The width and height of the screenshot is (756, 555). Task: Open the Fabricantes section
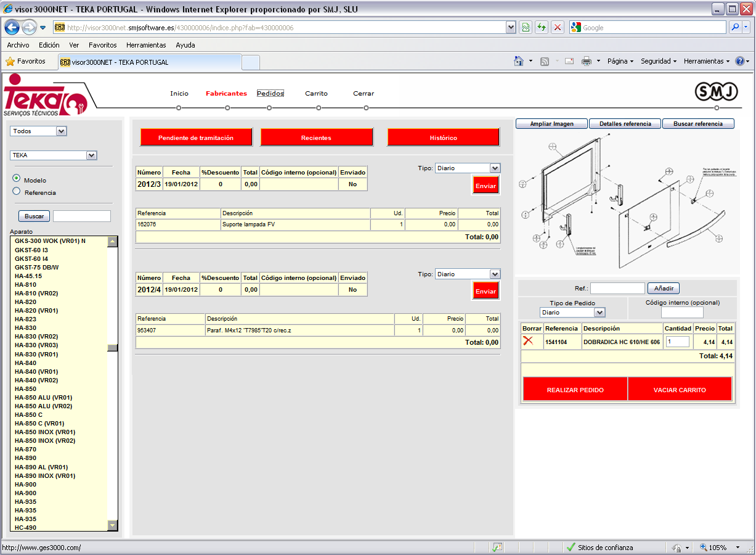(226, 94)
